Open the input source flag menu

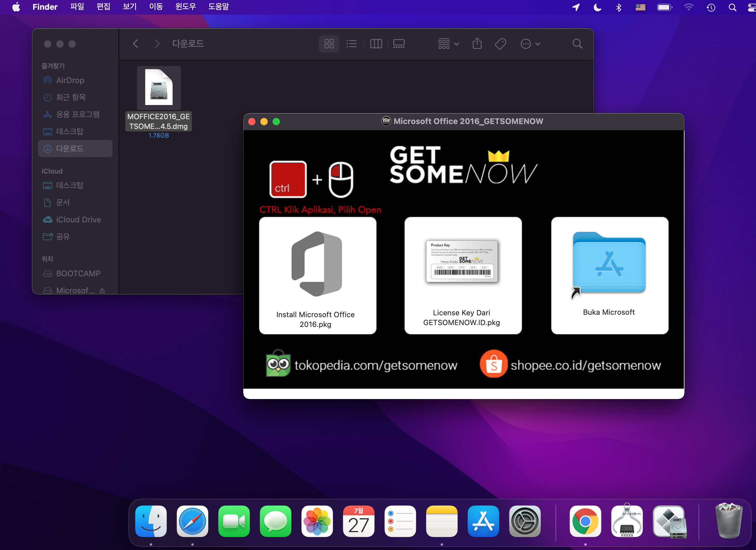click(640, 7)
